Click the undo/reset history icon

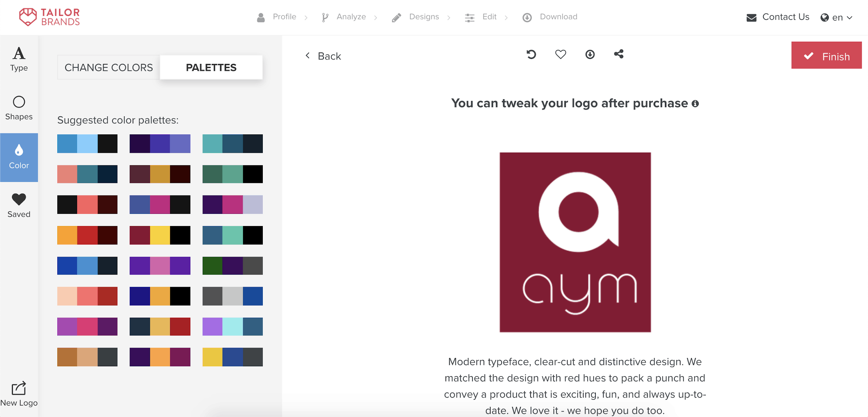[x=531, y=54]
